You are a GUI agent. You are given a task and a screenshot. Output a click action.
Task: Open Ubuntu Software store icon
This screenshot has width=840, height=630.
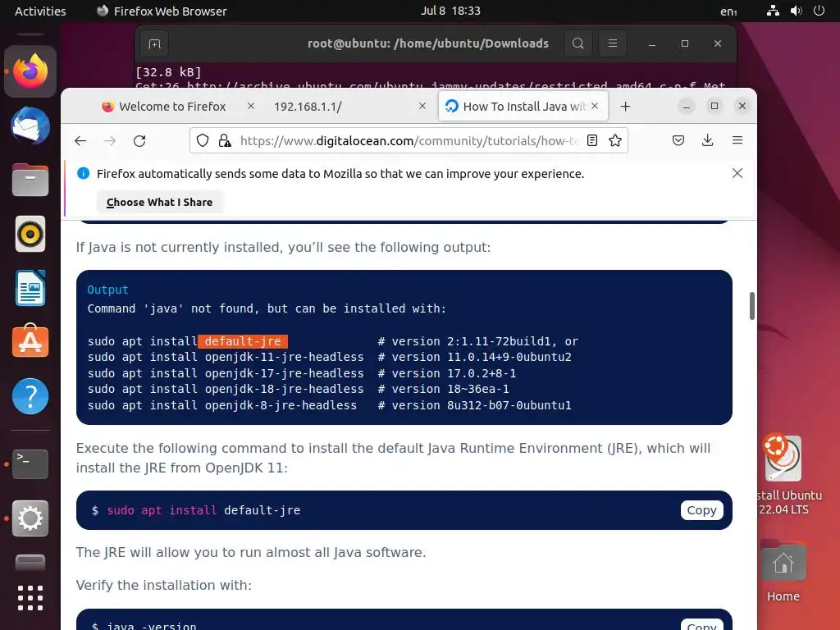(30, 342)
